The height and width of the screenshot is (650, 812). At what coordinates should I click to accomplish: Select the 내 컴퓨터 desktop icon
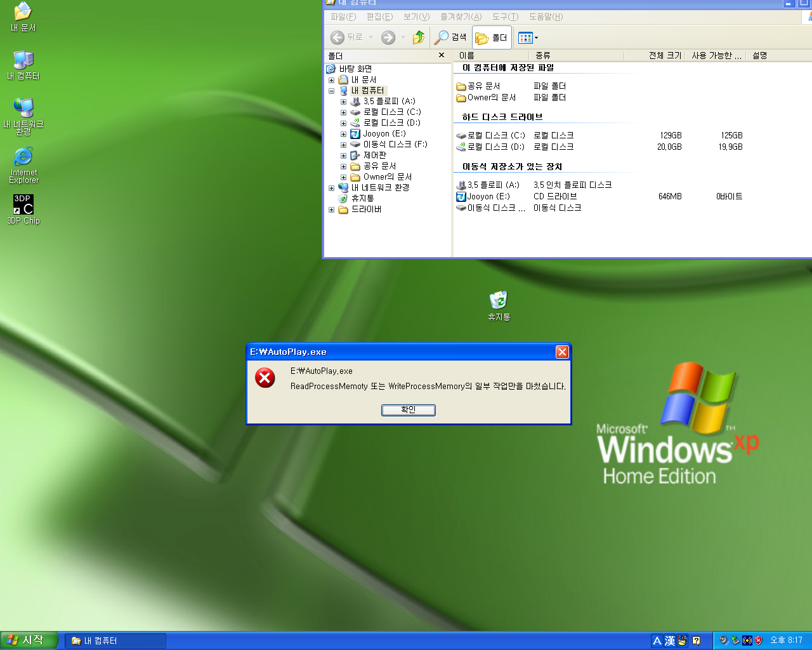[x=23, y=65]
